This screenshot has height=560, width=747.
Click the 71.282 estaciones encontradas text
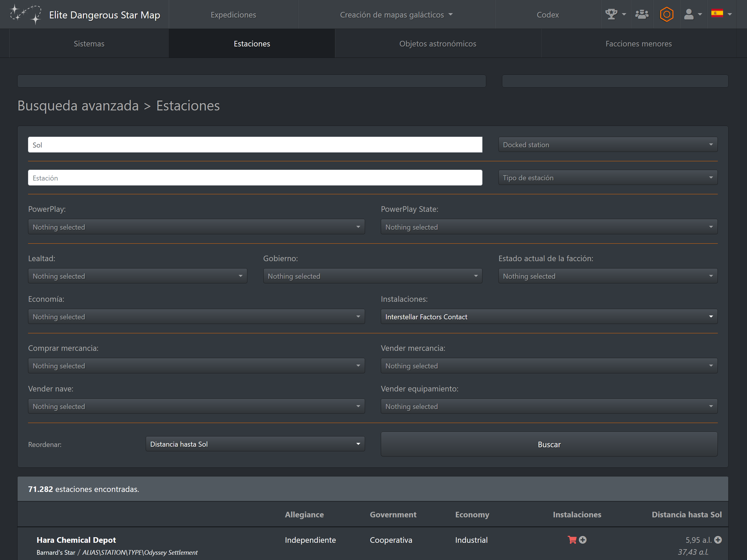84,489
